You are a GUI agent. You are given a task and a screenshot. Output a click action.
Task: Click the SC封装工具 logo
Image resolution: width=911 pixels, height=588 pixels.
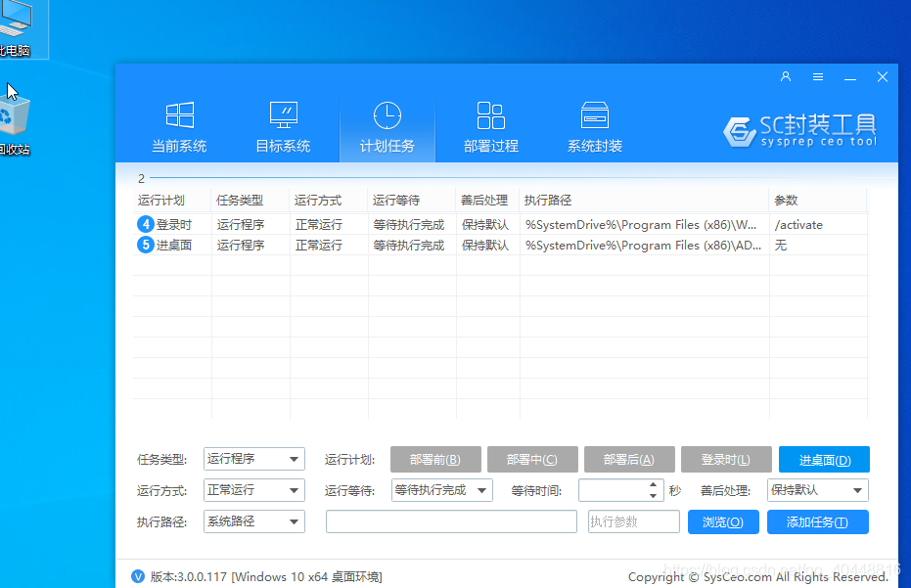click(x=800, y=131)
